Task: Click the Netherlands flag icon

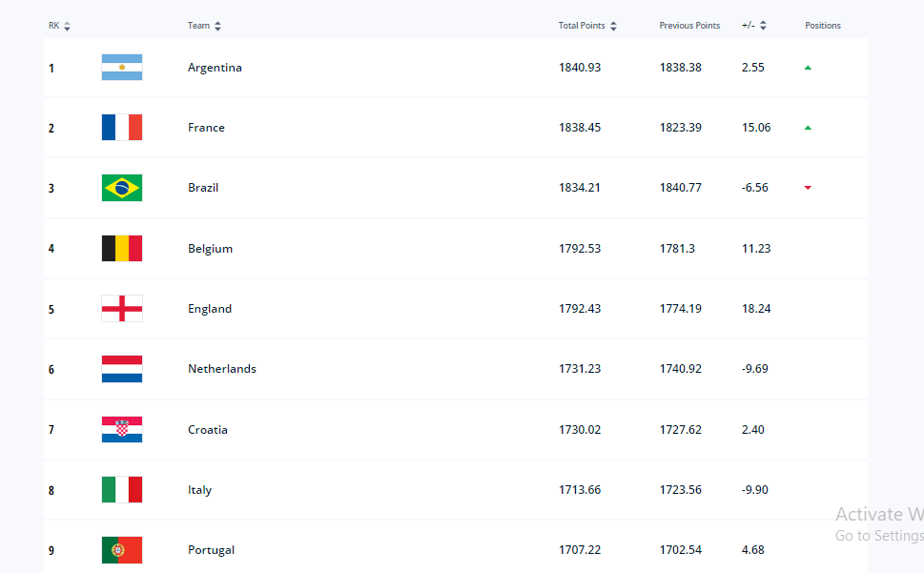Action: click(122, 369)
